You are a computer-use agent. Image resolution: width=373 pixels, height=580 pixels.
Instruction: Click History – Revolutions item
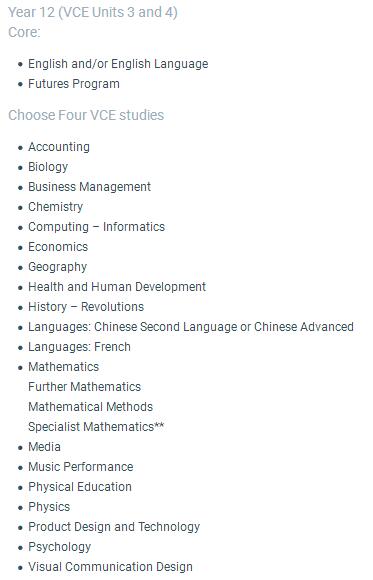[86, 307]
